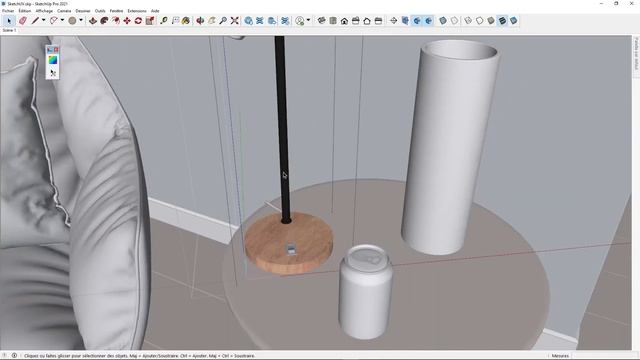Activate the Arc drawing tool
This screenshot has width=640, height=360.
point(53,20)
